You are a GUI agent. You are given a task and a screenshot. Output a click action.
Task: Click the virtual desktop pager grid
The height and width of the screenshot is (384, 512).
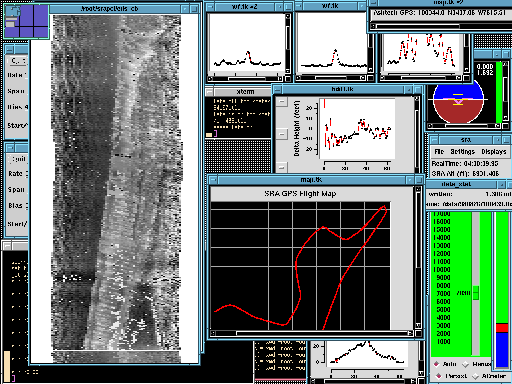click(26, 21)
